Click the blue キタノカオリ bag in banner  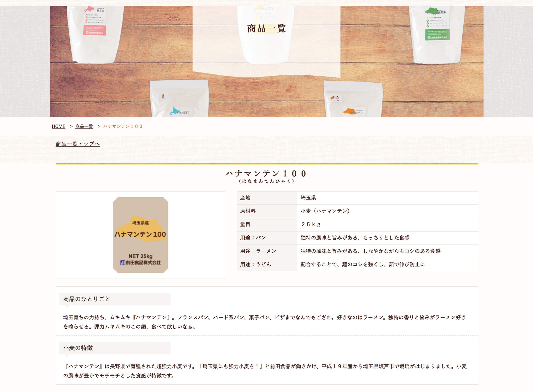[179, 98]
